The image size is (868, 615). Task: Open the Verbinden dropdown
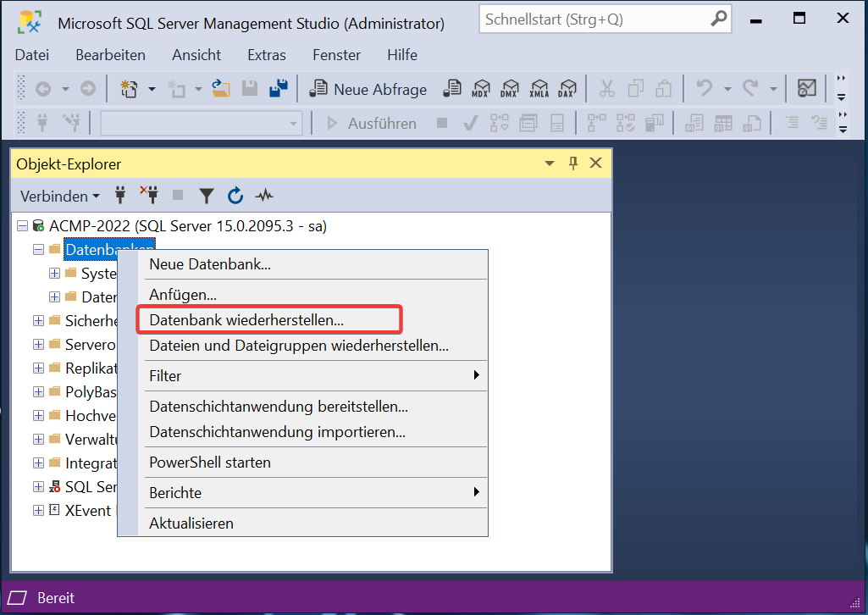60,196
